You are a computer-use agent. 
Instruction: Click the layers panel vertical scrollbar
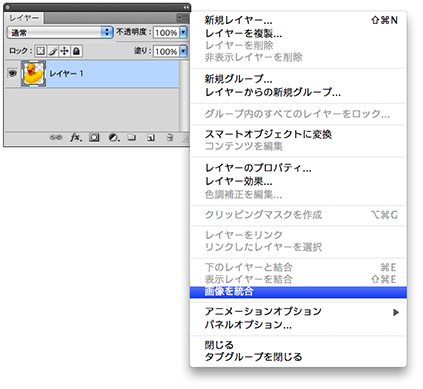[184, 96]
